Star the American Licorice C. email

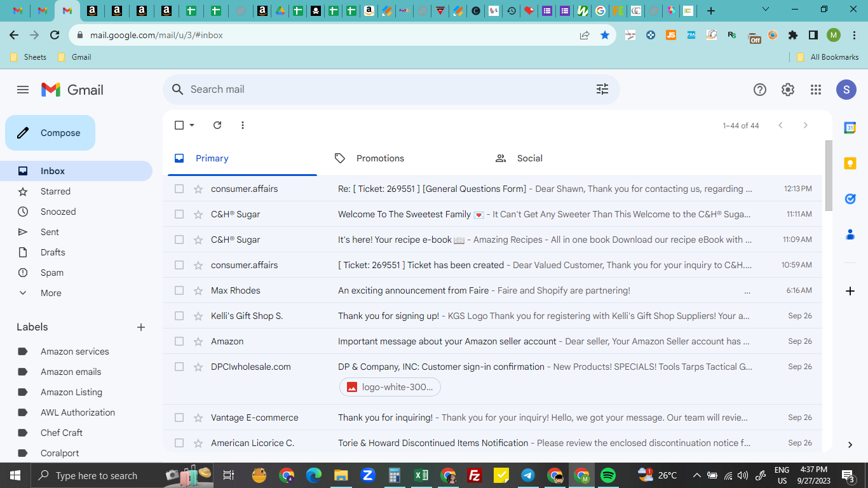pyautogui.click(x=198, y=443)
